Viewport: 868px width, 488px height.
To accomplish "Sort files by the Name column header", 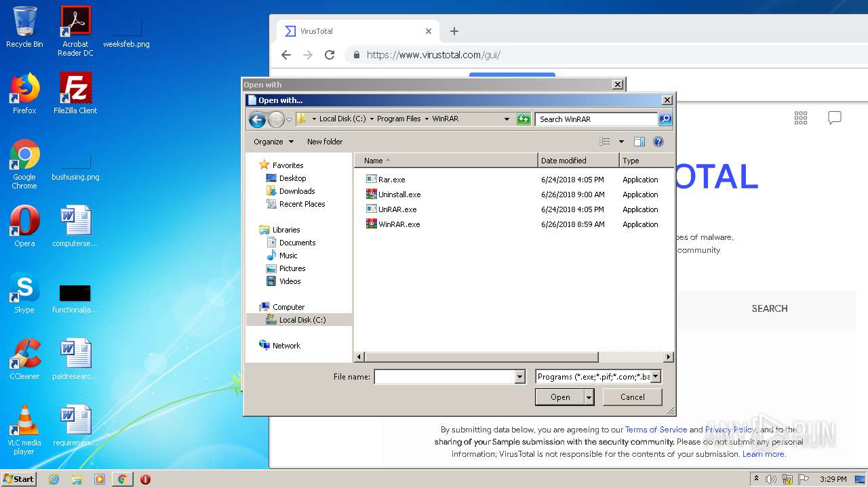I will point(446,161).
